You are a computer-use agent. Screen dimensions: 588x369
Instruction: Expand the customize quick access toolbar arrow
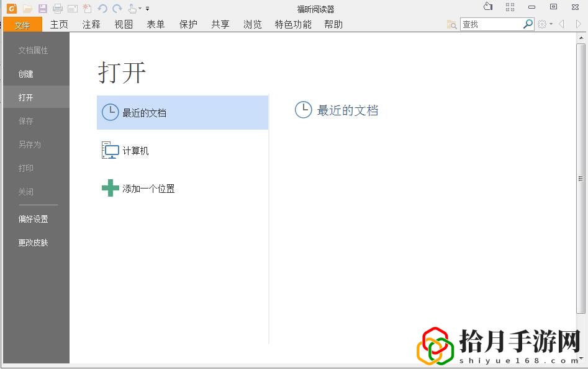(x=147, y=8)
